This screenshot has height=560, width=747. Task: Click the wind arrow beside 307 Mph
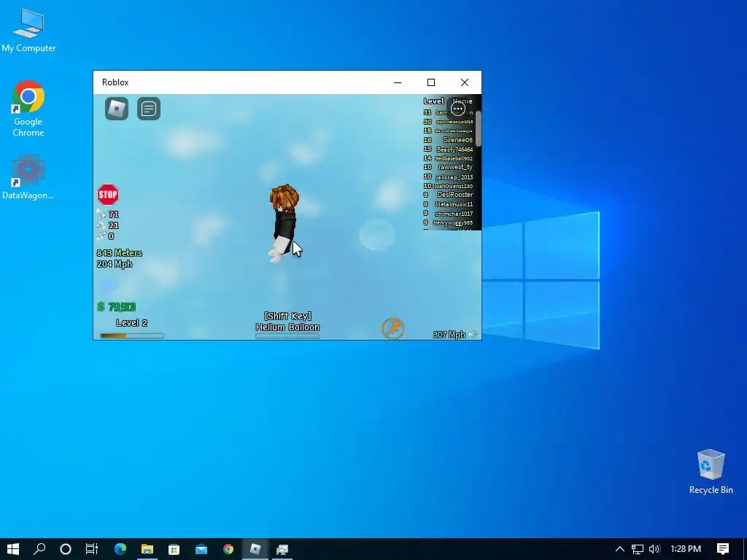(x=473, y=334)
